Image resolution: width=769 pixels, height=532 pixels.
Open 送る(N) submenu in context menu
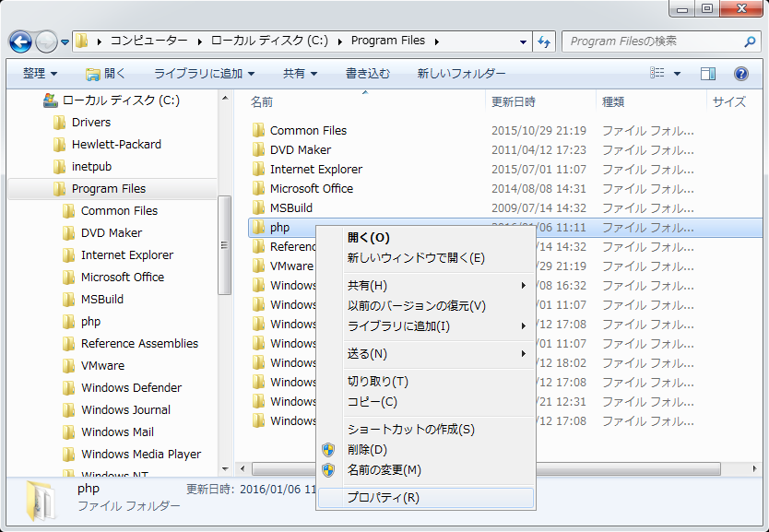(x=367, y=354)
